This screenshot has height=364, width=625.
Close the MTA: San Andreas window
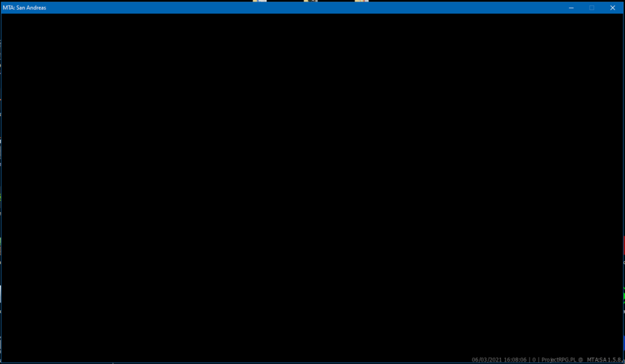[612, 7]
